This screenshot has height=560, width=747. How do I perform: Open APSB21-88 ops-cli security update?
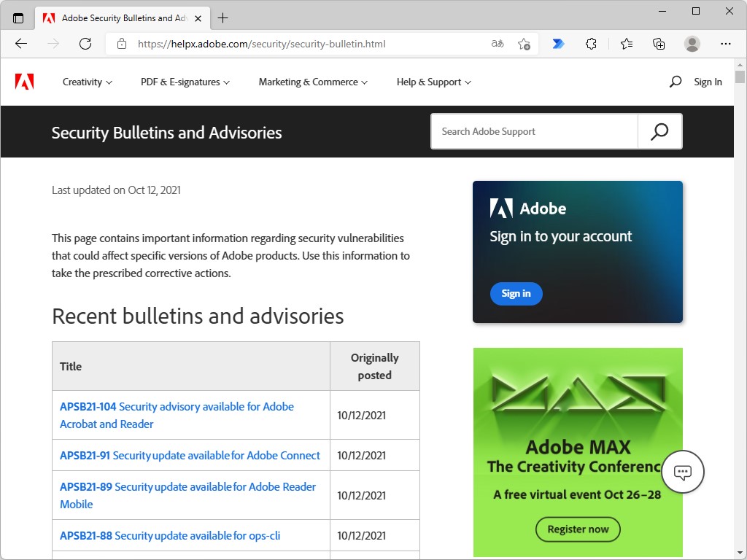click(x=170, y=536)
